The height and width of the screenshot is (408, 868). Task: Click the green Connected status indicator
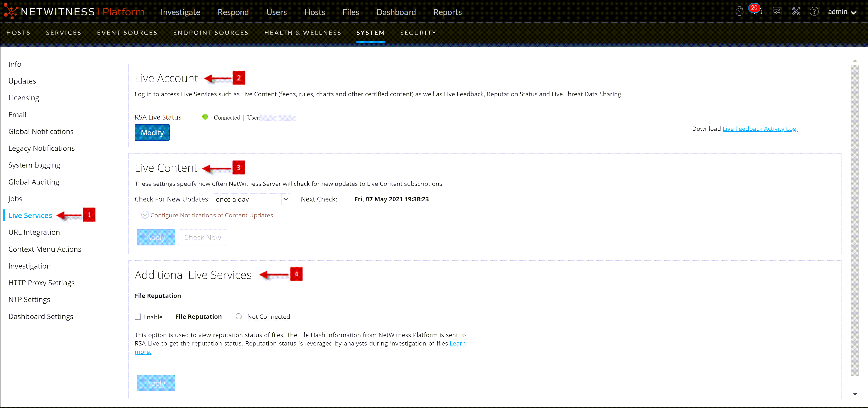point(205,117)
